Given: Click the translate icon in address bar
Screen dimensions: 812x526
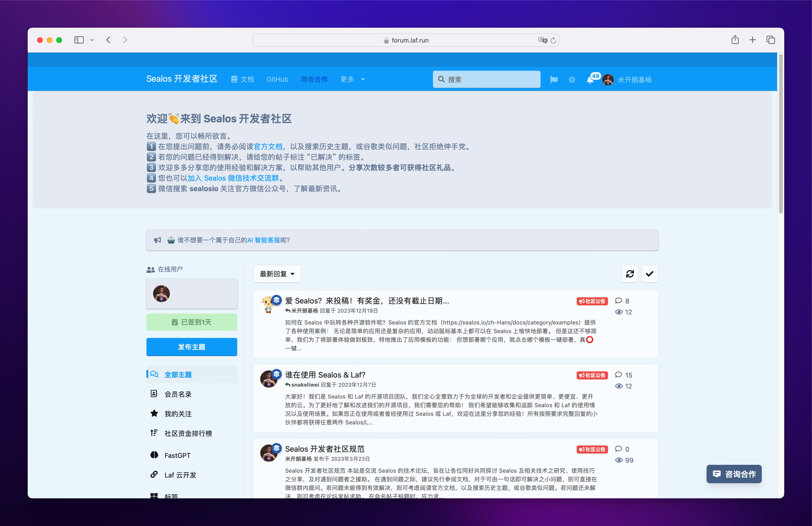Looking at the screenshot, I should [542, 40].
